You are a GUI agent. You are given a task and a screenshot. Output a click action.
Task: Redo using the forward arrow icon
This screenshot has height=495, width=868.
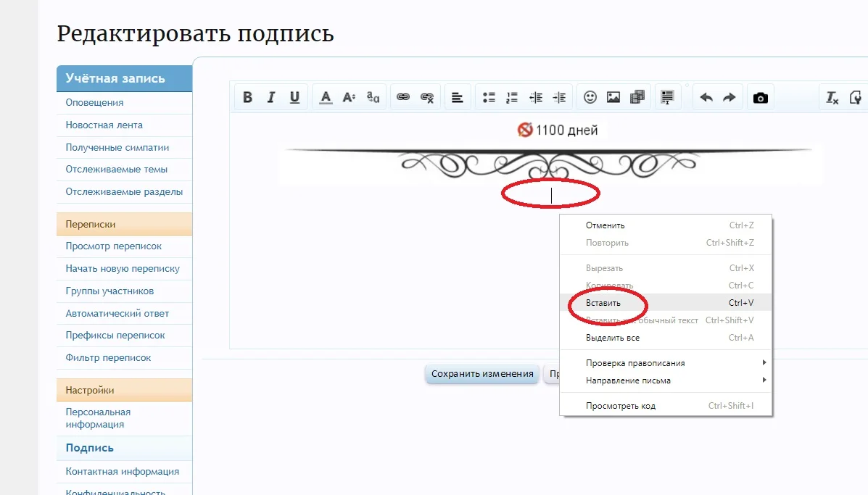(729, 96)
